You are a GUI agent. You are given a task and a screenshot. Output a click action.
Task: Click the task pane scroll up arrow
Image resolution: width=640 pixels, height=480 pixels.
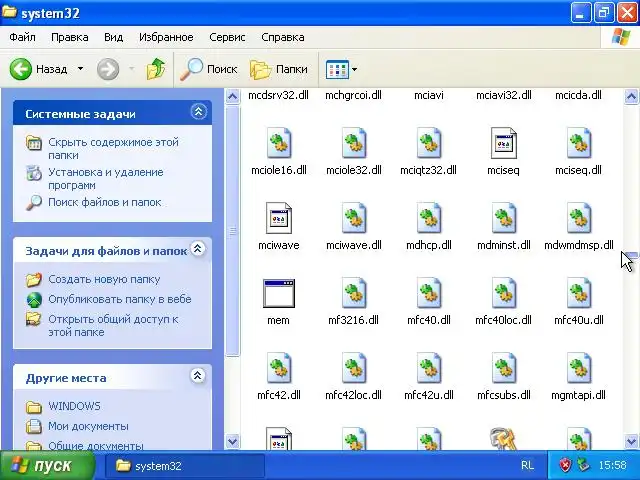click(232, 97)
